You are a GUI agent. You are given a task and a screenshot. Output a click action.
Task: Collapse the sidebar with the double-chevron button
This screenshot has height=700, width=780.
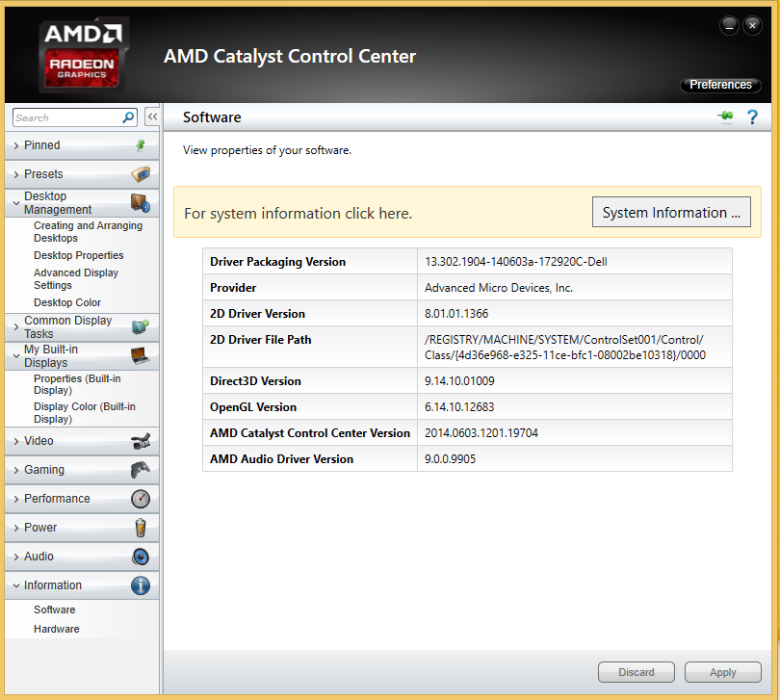[151, 117]
